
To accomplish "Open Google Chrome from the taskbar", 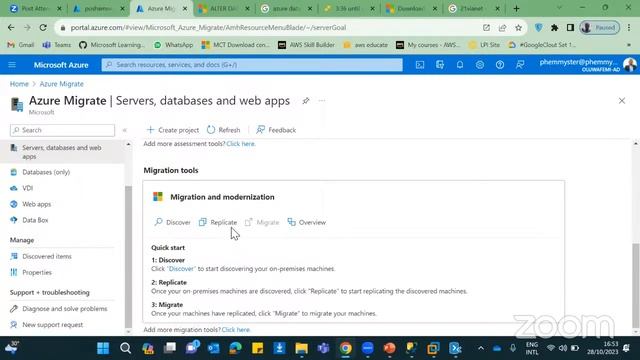I will point(345,348).
